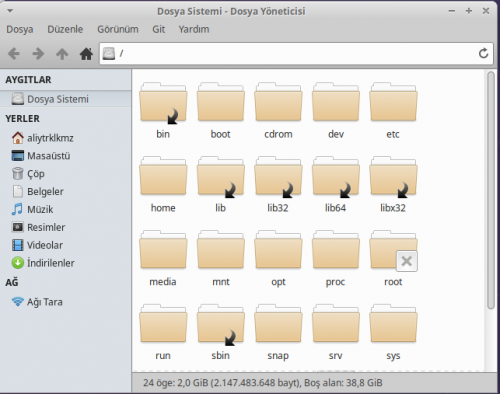Open the Görünüm menu
Viewport: 500px width, 394px height.
118,29
